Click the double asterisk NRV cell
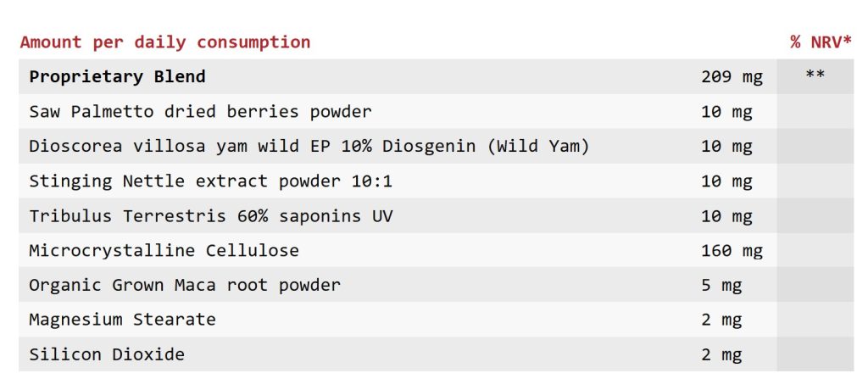Image resolution: width=868 pixels, height=390 pixels. 815,75
